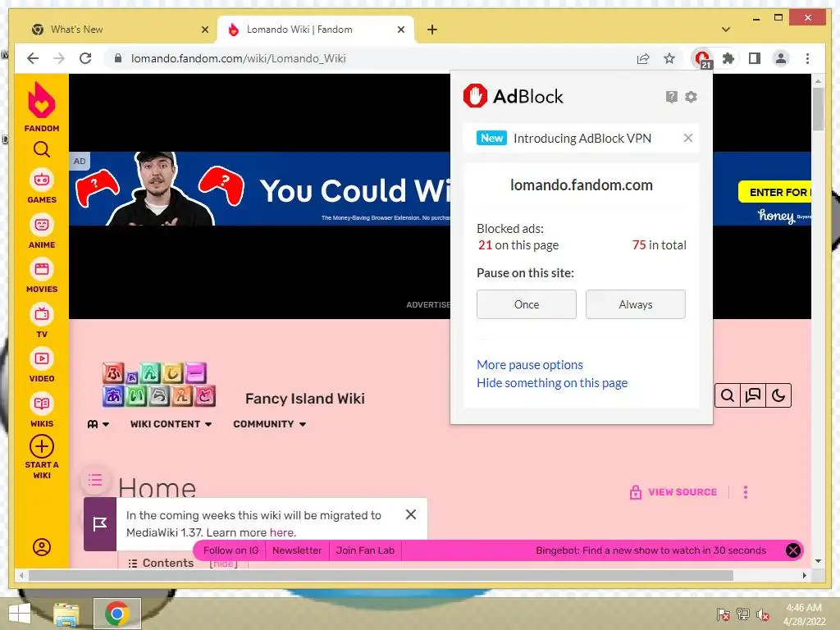Click the Fancy Island Wiki logo image
The width and height of the screenshot is (840, 630).
[x=159, y=384]
